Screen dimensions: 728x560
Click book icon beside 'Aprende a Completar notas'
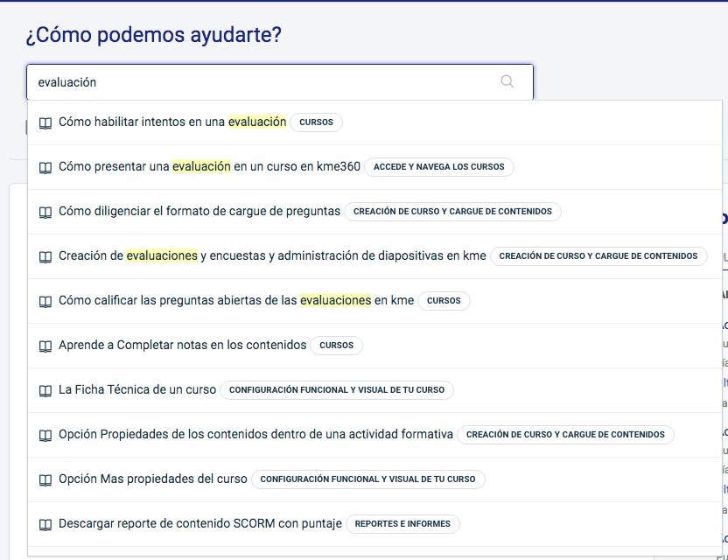(x=45, y=346)
